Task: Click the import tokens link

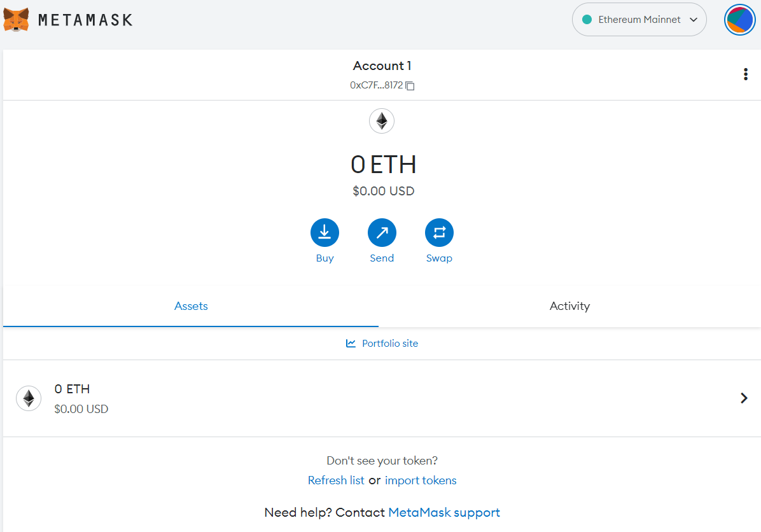Action: (x=421, y=480)
